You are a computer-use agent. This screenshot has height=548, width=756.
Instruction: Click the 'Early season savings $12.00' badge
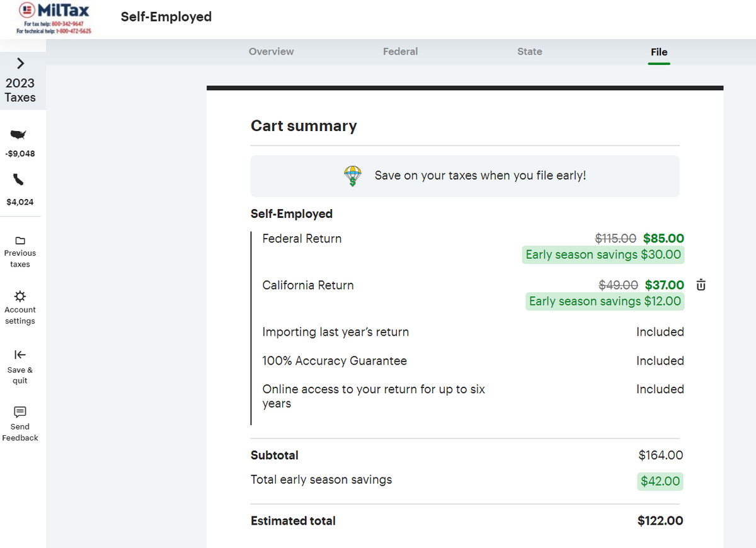[x=605, y=301]
